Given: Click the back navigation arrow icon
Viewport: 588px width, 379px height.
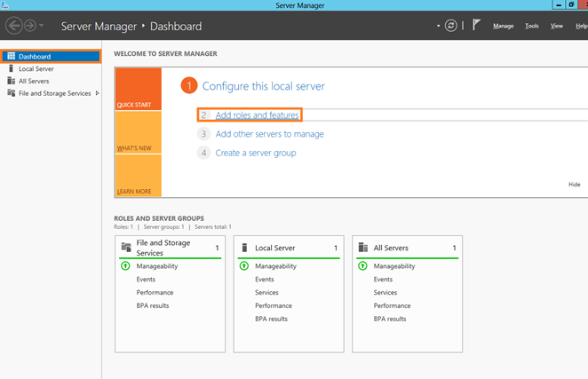Looking at the screenshot, I should point(13,26).
